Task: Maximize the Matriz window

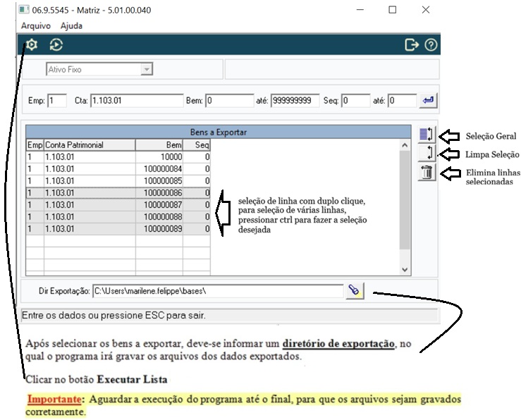Action: click(393, 10)
